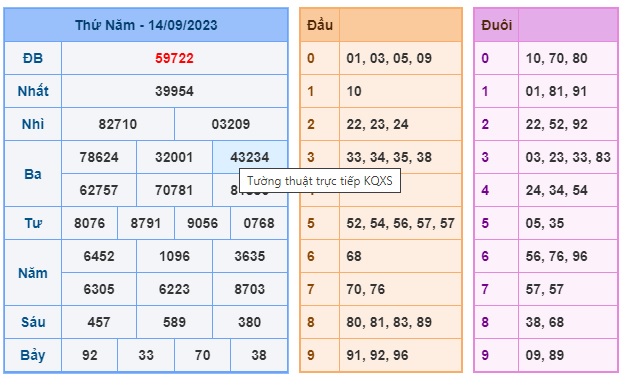The width and height of the screenshot is (627, 387).
Task: Click the Ba row label
Action: (33, 174)
